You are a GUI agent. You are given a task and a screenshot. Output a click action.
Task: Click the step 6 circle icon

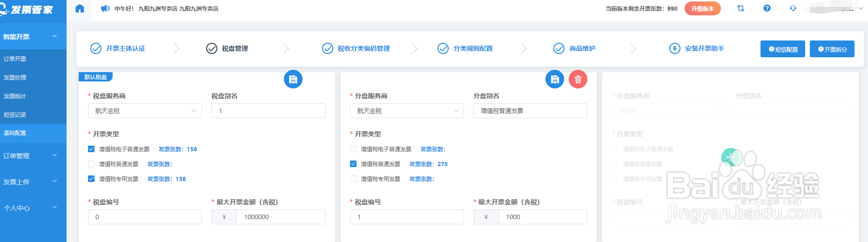point(675,48)
